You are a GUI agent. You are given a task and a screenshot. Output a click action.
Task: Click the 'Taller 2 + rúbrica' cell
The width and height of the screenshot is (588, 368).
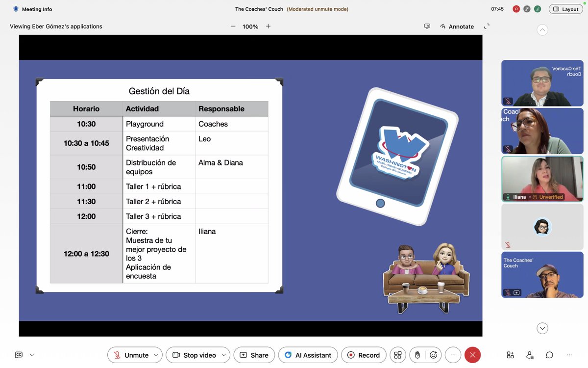coord(159,202)
